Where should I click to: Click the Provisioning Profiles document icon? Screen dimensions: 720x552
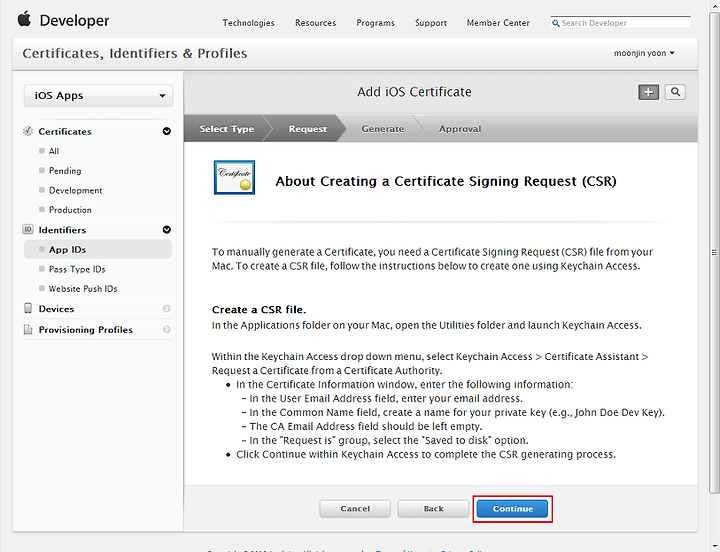28,329
